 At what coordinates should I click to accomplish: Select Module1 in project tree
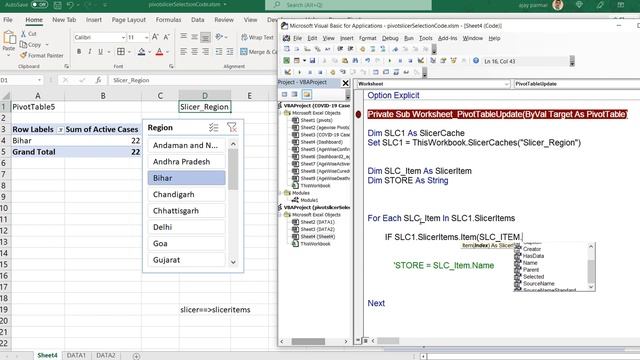pos(309,200)
